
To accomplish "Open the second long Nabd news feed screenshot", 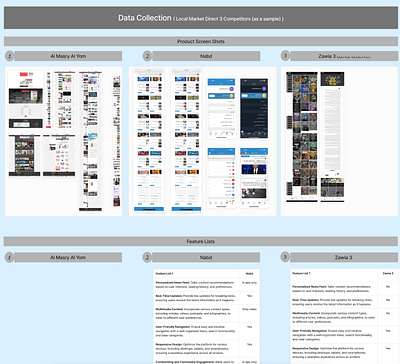I will pos(186,141).
